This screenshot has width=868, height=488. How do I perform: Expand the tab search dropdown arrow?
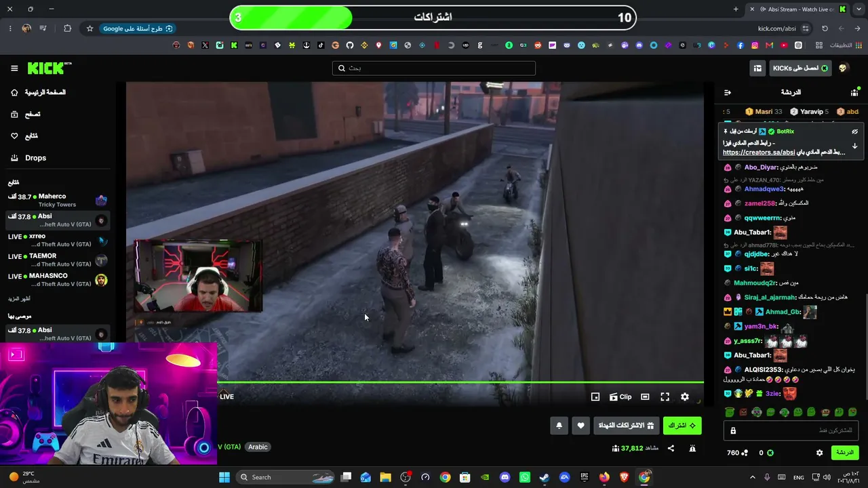coord(858,9)
